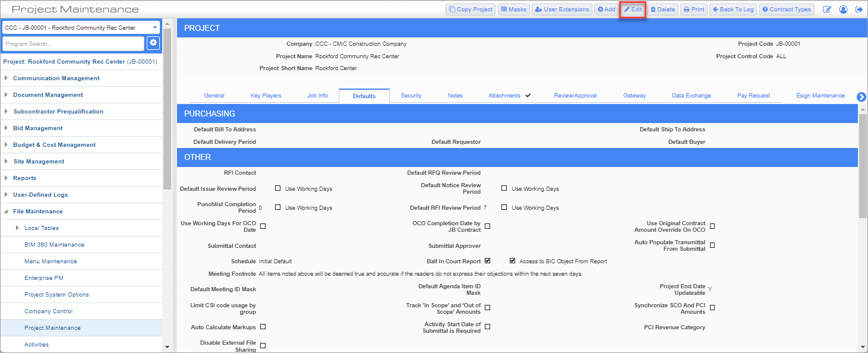Click the Delete button
Viewport: 868px width, 353px height.
[x=662, y=10]
